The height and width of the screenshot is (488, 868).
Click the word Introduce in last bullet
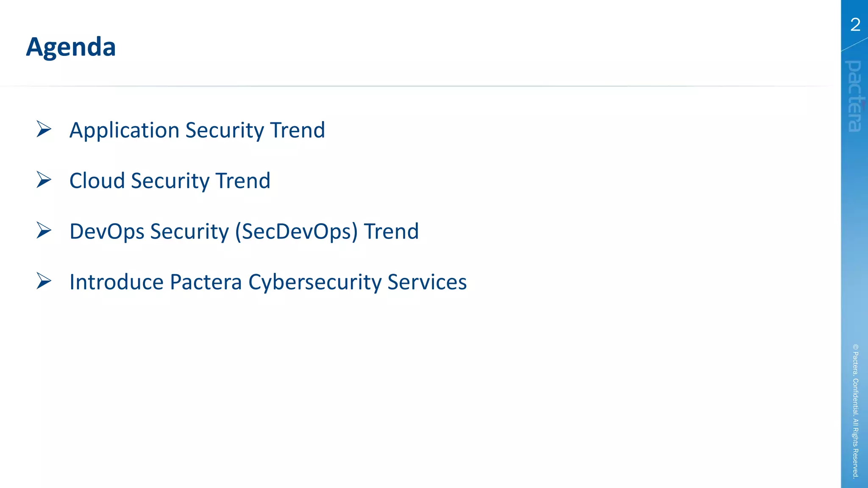[117, 282]
